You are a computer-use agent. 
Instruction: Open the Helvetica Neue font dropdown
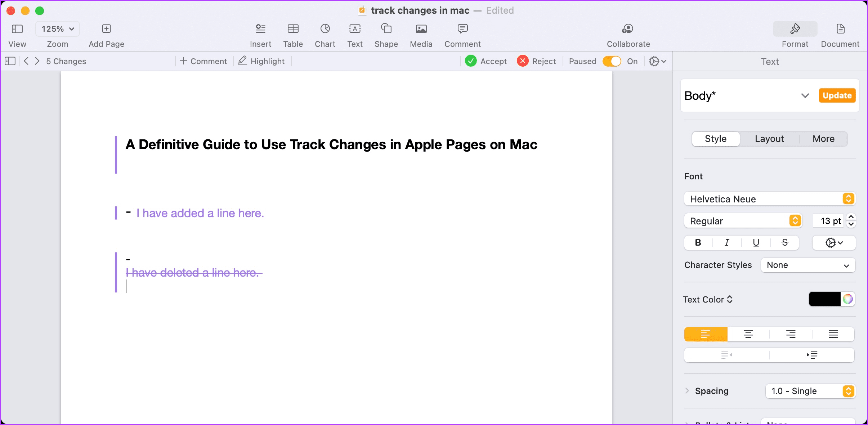[770, 199]
